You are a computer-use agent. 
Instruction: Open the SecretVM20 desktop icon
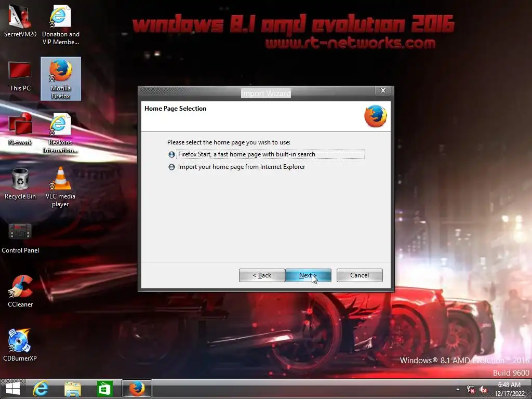point(20,21)
